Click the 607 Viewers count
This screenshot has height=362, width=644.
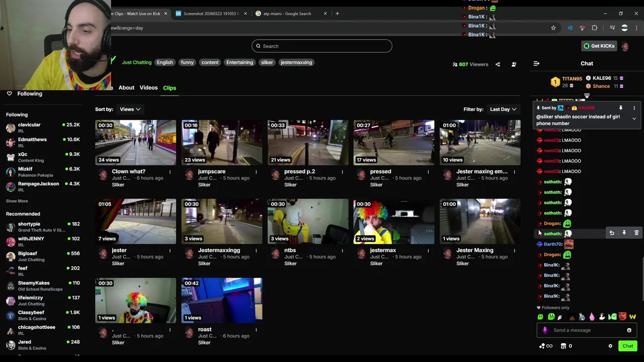coord(470,64)
